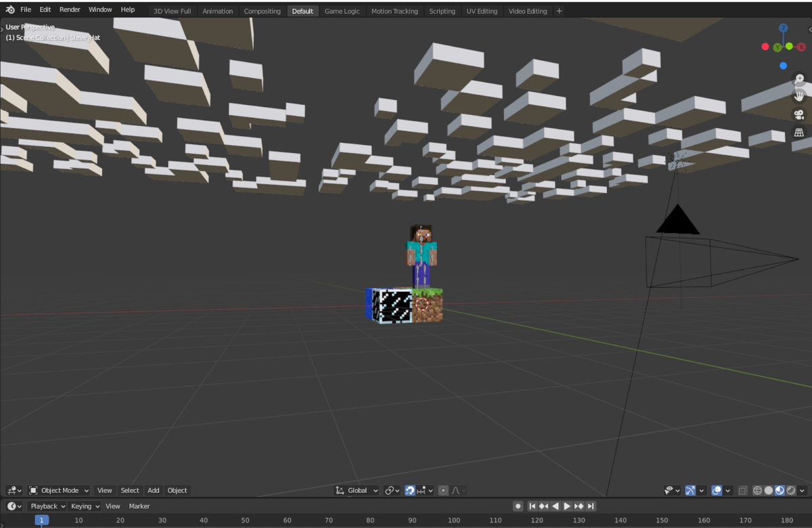Play the animation in reverse
The image size is (812, 528).
[x=556, y=506]
